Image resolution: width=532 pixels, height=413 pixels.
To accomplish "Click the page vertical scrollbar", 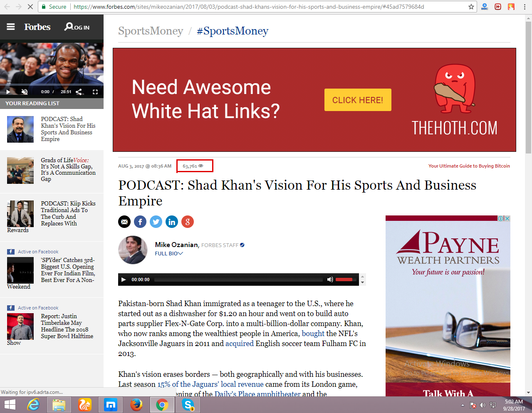I will click(x=529, y=87).
